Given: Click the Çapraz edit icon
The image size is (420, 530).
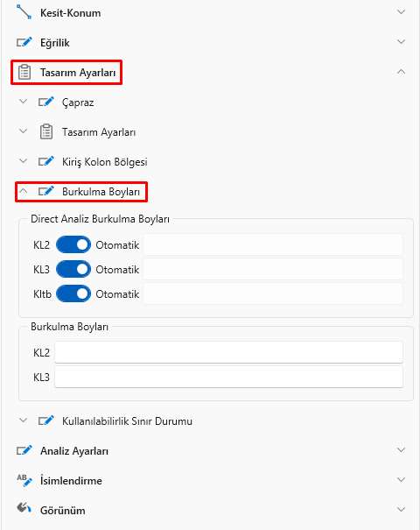Looking at the screenshot, I should 45,102.
